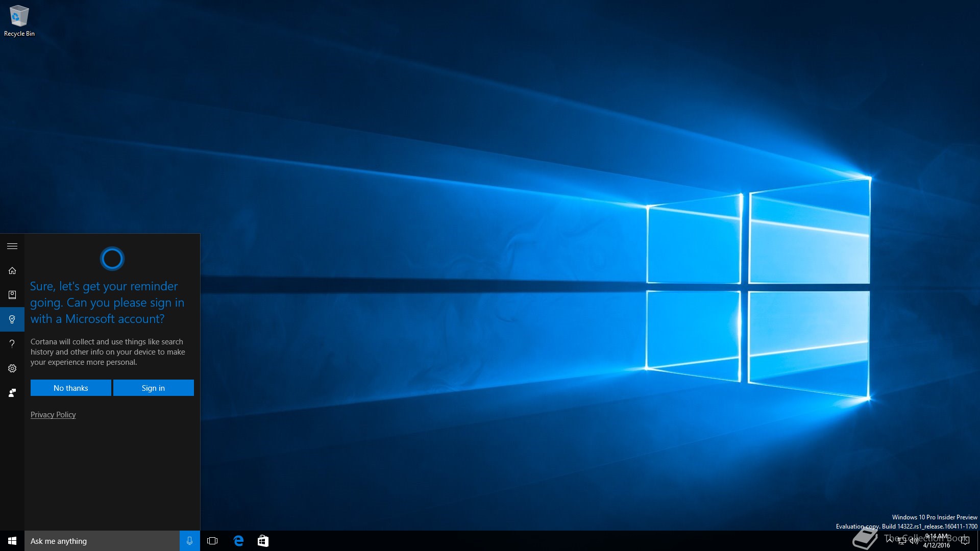This screenshot has width=980, height=551.
Task: Click the Sure, let's get your reminder message
Action: pos(107,303)
